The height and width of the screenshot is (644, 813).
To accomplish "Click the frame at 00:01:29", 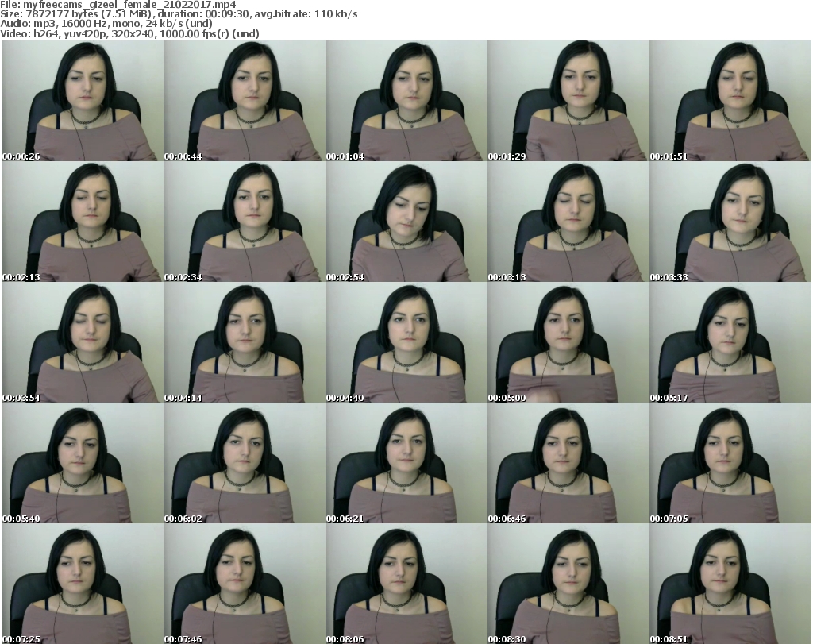I will coord(568,101).
